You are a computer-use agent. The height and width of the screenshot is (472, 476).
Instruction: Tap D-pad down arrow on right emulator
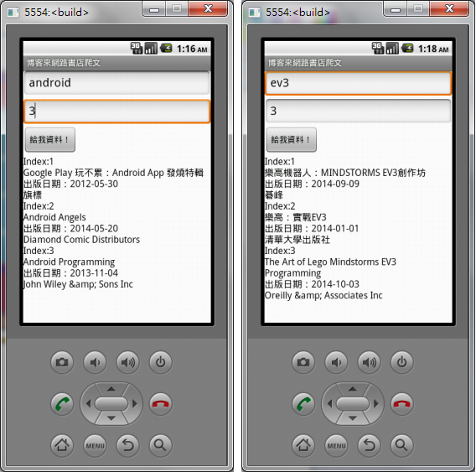click(x=353, y=418)
